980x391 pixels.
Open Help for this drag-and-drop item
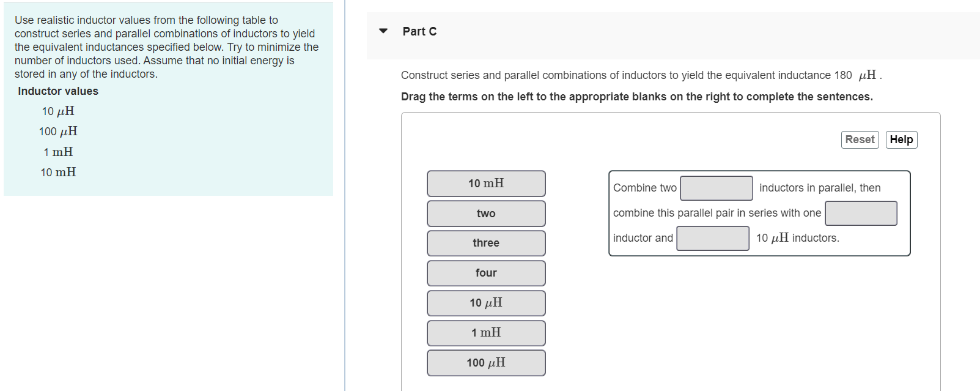[901, 140]
